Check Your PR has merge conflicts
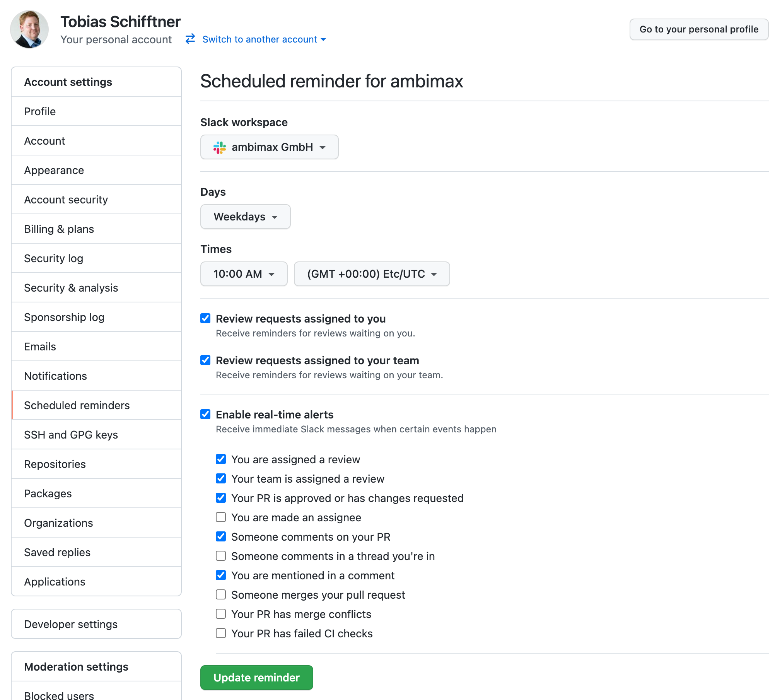Viewport: 775px width, 700px height. [221, 614]
